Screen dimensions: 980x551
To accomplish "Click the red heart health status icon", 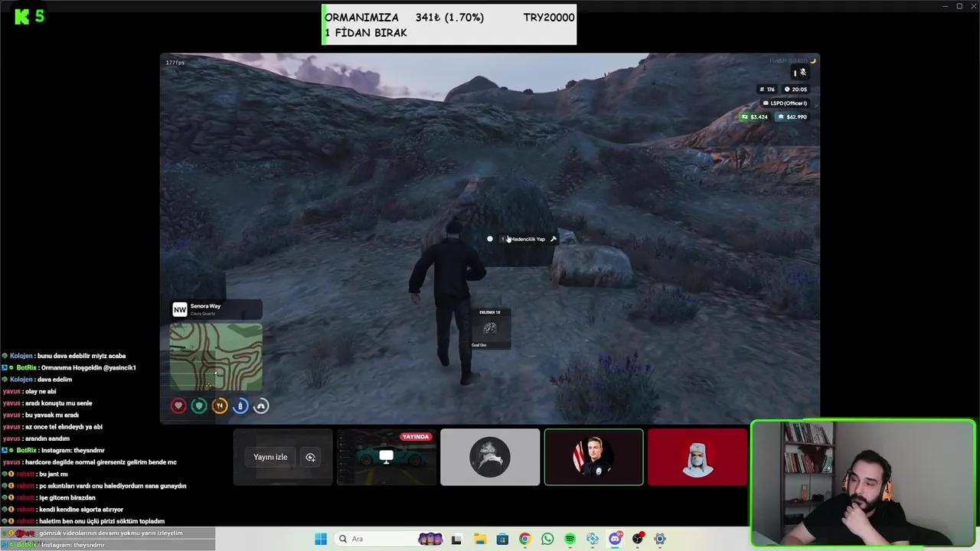I will point(178,406).
